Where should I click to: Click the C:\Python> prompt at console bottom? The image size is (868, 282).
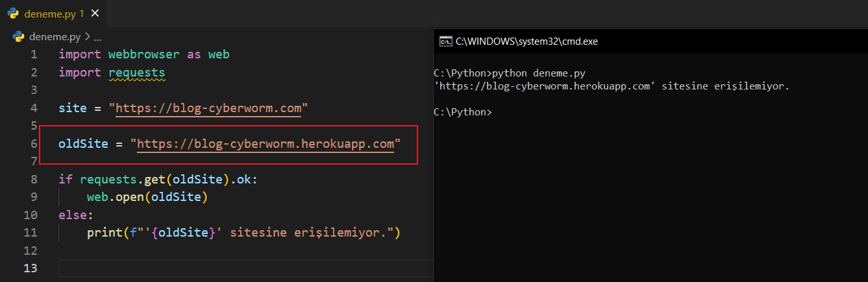click(x=462, y=112)
